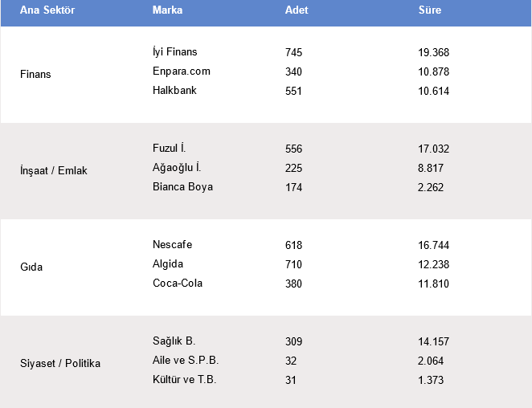The image size is (532, 408).
Task: Click the Marka column header
Action: click(167, 10)
